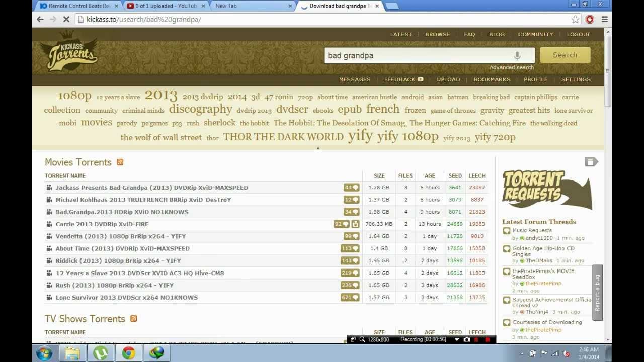
Task: Pause the screen recording
Action: click(476, 340)
